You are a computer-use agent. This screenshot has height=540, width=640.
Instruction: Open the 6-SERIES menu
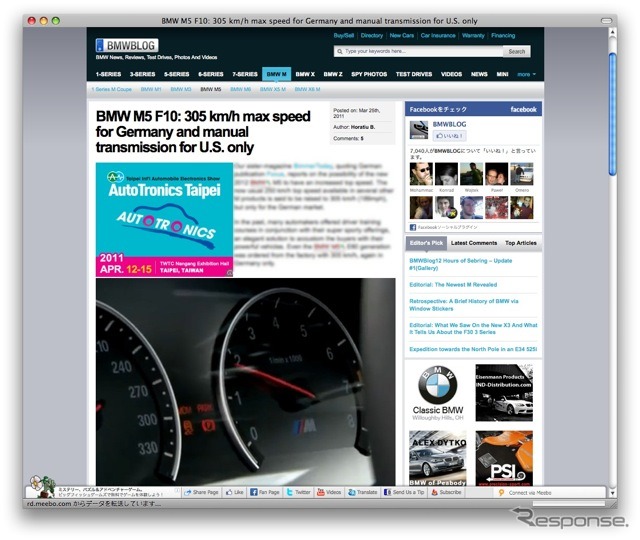211,74
